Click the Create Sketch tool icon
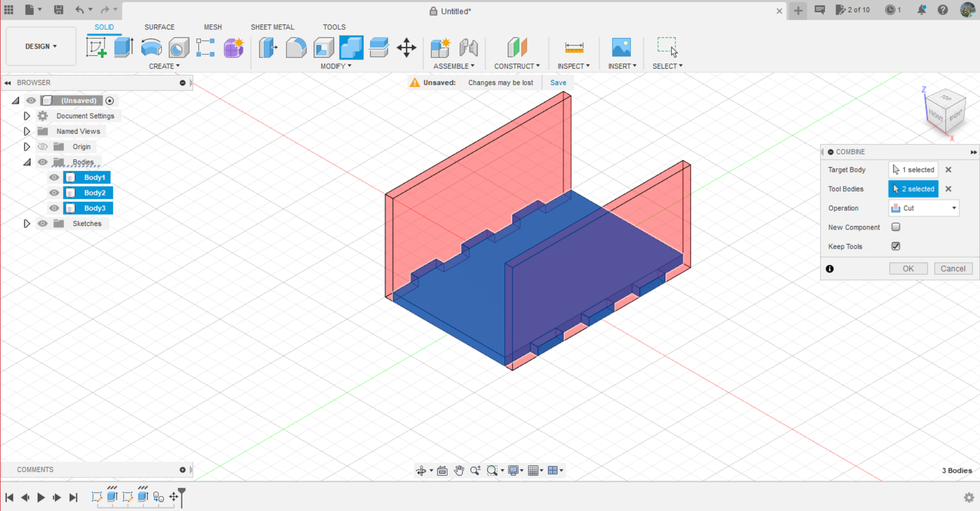Viewport: 980px width, 511px height. tap(96, 48)
